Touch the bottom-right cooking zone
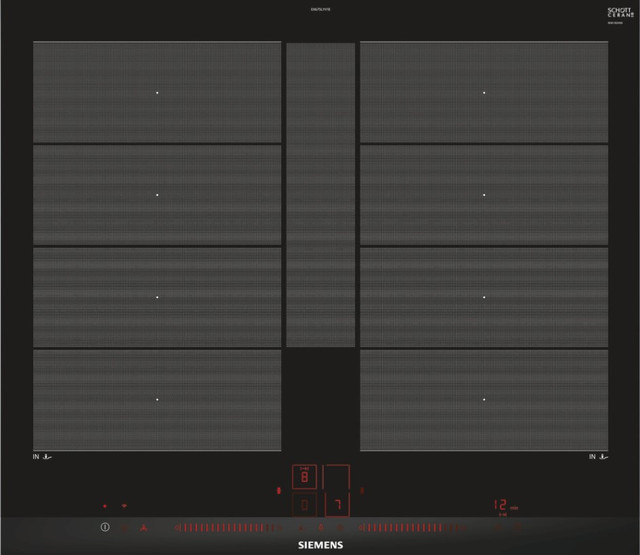 pos(484,400)
